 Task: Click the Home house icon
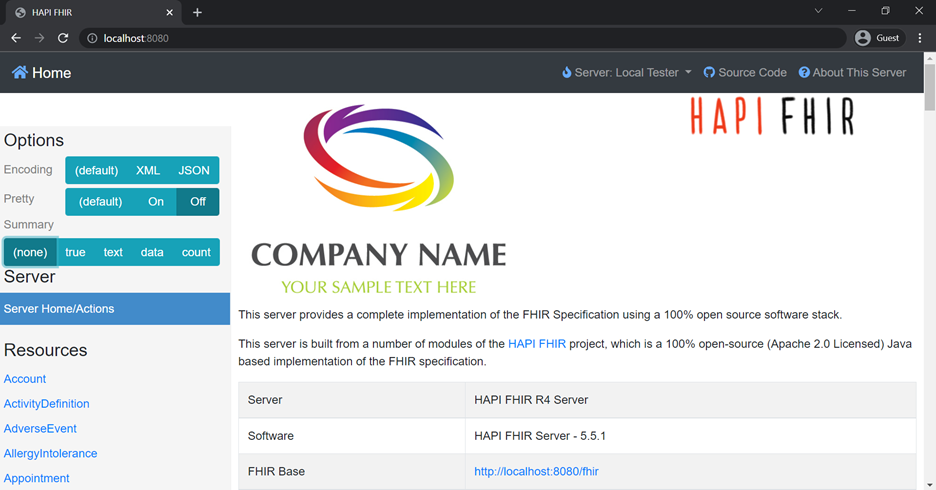point(20,73)
